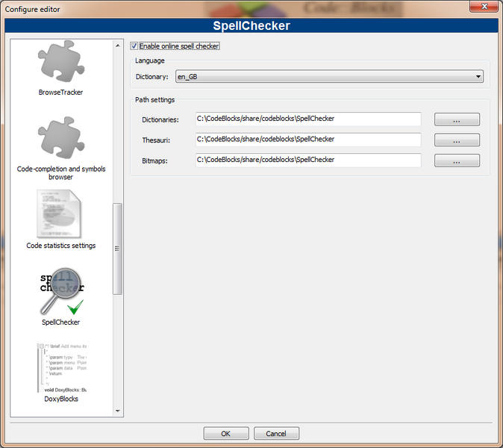Click inside the Thesauri path field
Image resolution: width=503 pixels, height=448 pixels.
[x=308, y=140]
